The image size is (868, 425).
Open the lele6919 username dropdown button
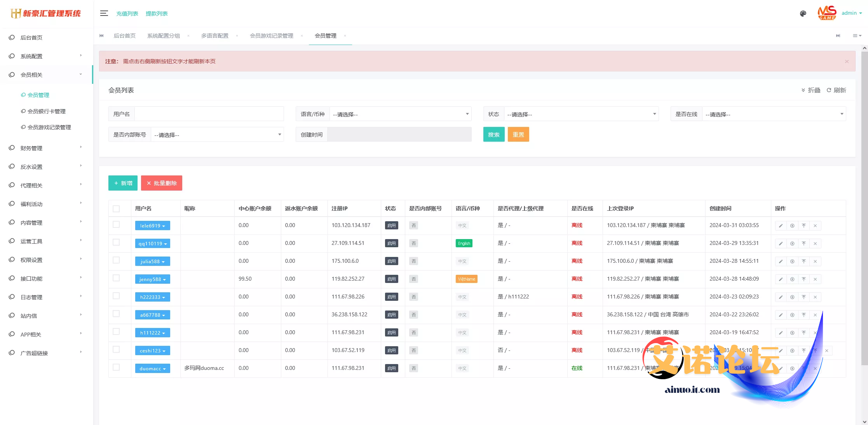[152, 226]
